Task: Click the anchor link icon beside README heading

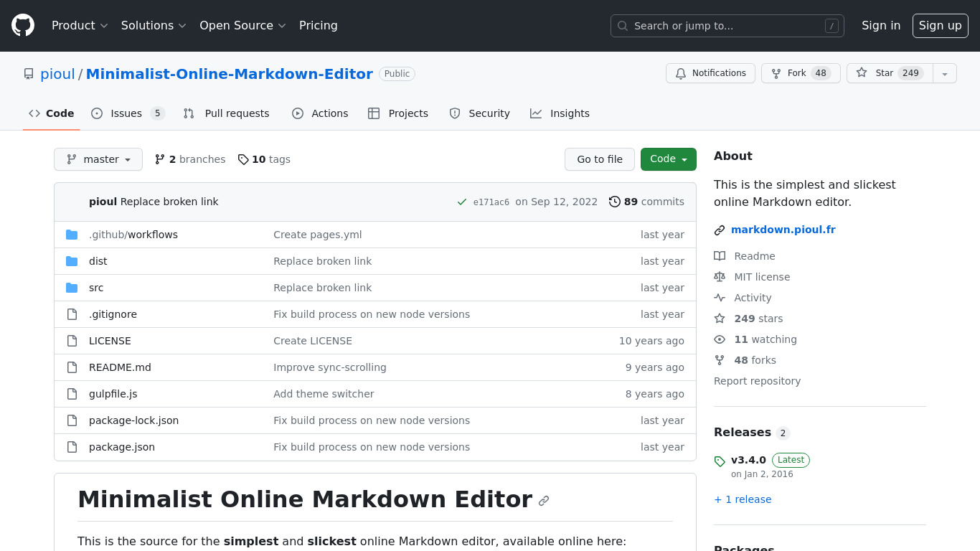Action: [x=544, y=501]
